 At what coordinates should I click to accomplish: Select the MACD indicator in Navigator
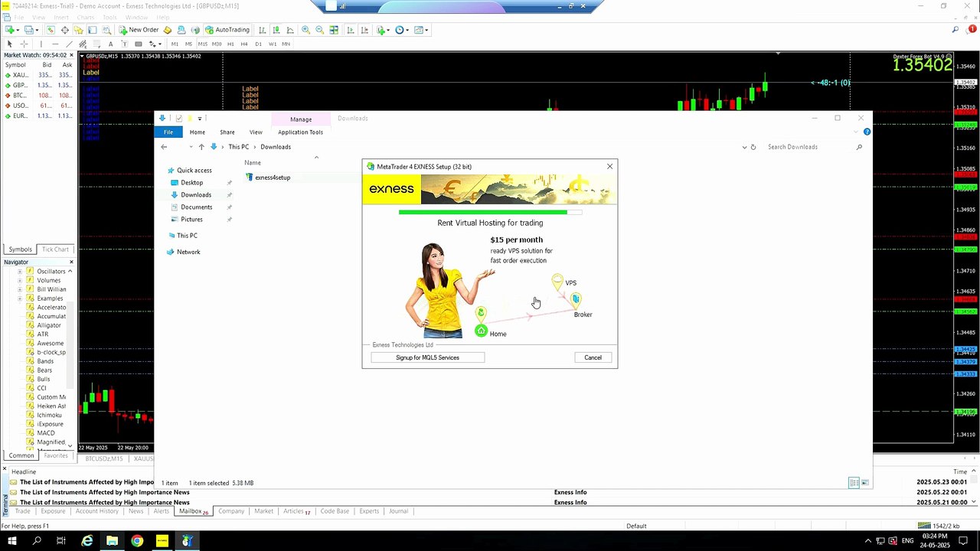pos(46,433)
